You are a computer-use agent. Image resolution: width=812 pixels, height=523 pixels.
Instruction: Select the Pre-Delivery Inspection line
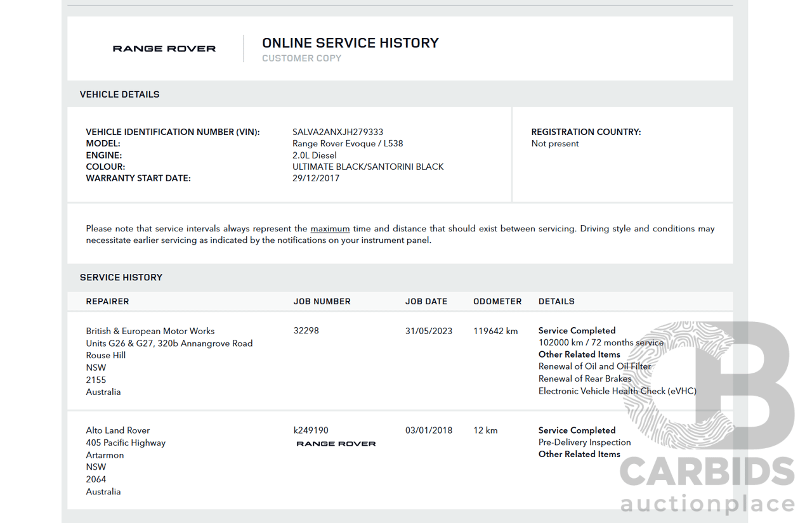[x=585, y=442]
